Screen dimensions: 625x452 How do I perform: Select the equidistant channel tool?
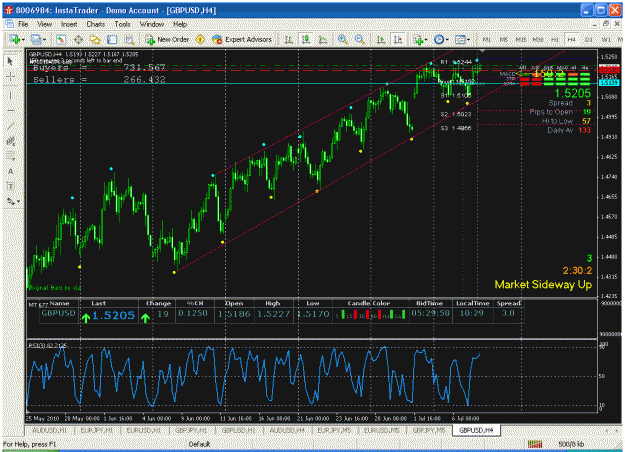coord(10,141)
